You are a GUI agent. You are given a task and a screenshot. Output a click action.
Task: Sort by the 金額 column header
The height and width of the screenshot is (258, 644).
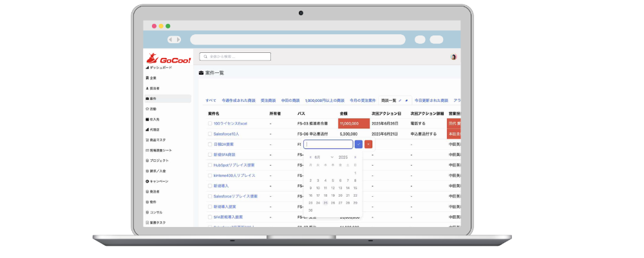click(x=344, y=113)
